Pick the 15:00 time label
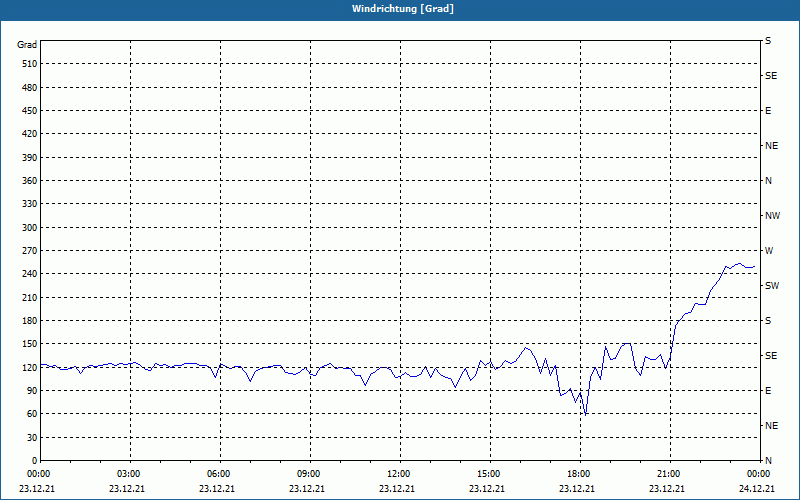The width and height of the screenshot is (800, 500). (490, 474)
